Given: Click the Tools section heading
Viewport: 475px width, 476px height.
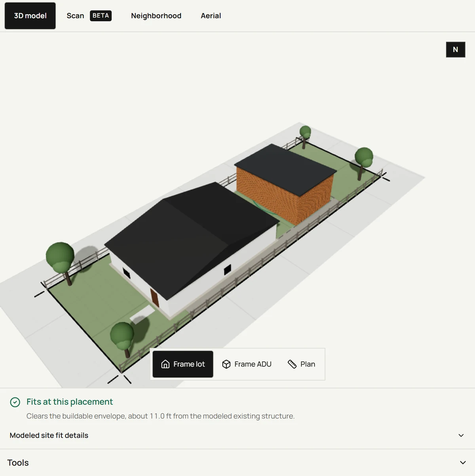Looking at the screenshot, I should point(18,463).
